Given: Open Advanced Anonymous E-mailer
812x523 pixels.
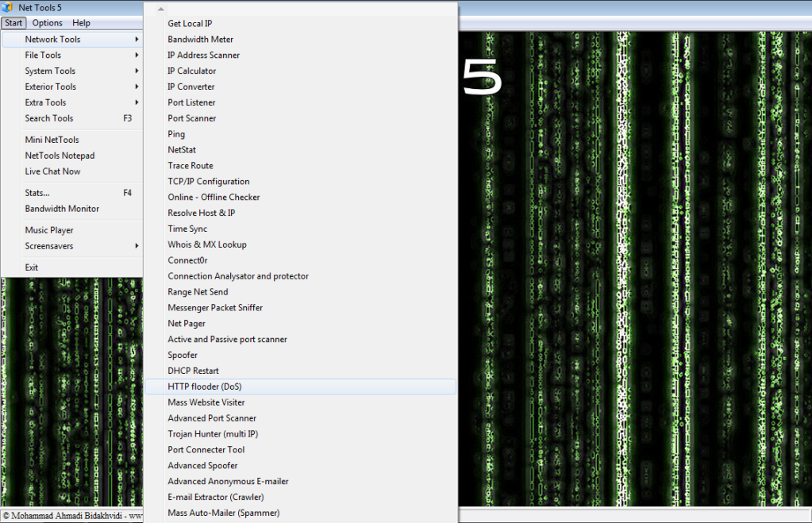Looking at the screenshot, I should pos(300,482).
